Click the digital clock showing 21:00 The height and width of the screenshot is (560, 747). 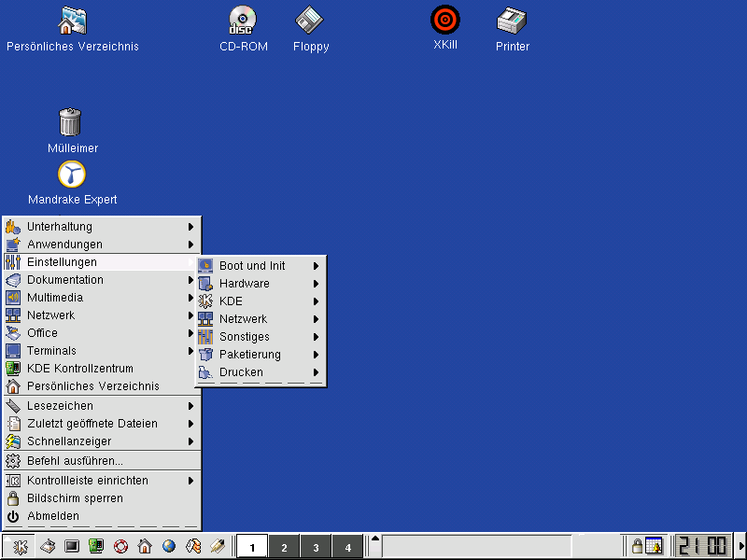(703, 546)
